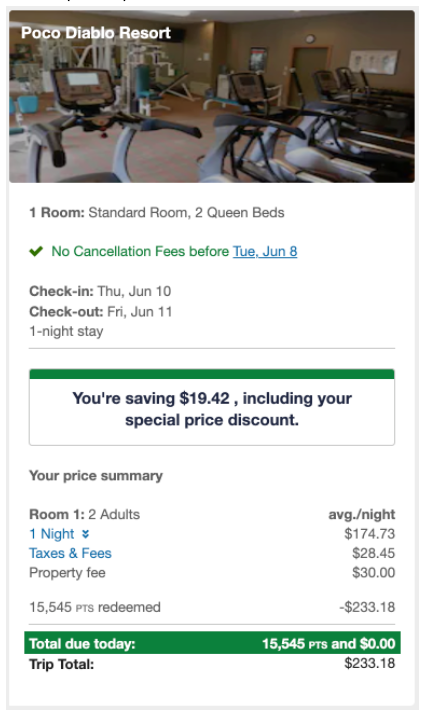Viewport: 425px width, 716px height.
Task: Click the -$233.18 points redemption amount
Action: [x=367, y=607]
